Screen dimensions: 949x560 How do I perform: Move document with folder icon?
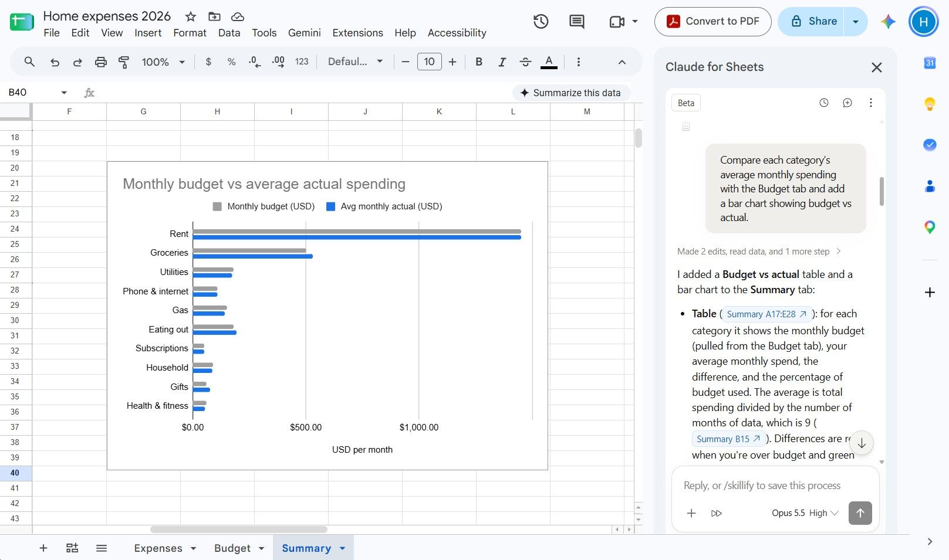coord(214,16)
